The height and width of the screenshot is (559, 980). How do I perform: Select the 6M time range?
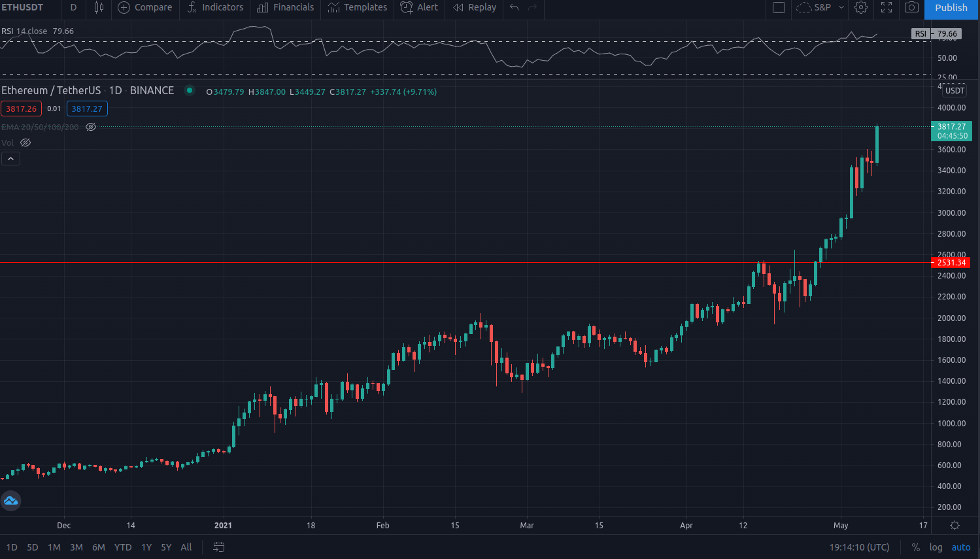99,547
